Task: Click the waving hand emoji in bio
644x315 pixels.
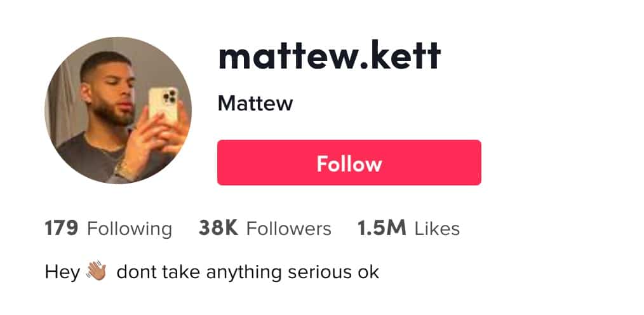Action: [97, 271]
